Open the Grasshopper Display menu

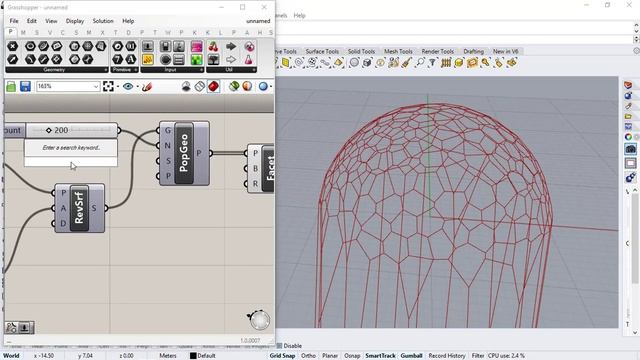click(x=75, y=21)
